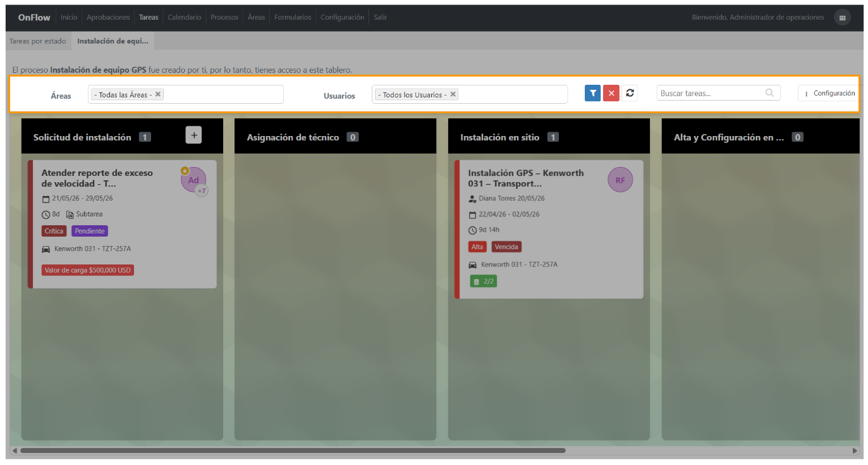Click the Ad avatar on the speed report card
The height and width of the screenshot is (465, 868).
[193, 180]
